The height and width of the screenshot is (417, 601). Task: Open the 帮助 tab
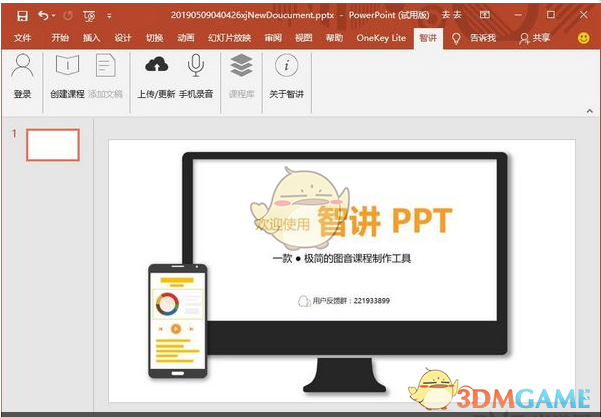(334, 38)
